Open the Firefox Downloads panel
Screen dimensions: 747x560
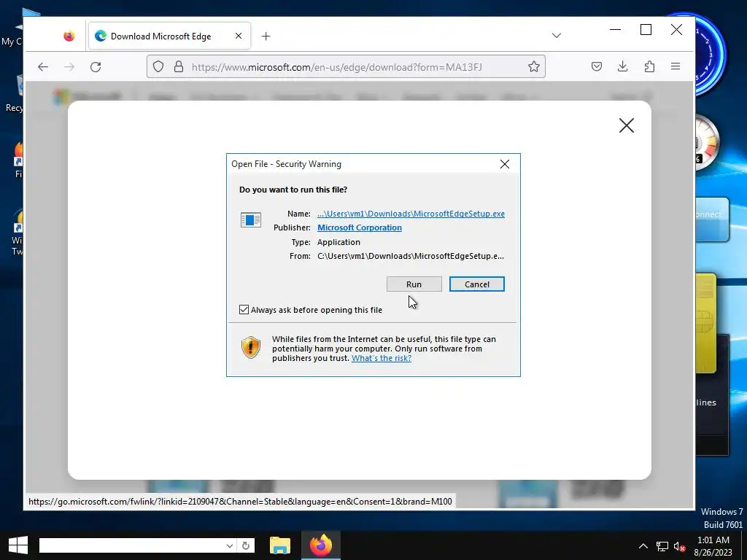(623, 66)
